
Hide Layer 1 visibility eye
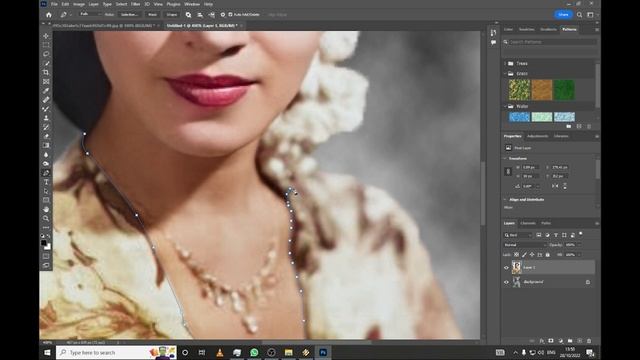click(506, 268)
